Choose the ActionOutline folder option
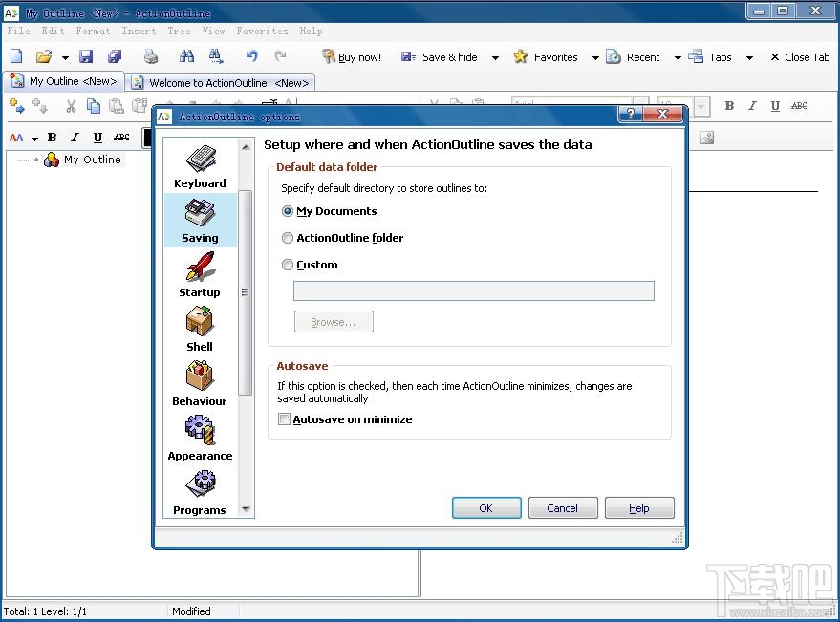This screenshot has height=622, width=840. point(288,238)
